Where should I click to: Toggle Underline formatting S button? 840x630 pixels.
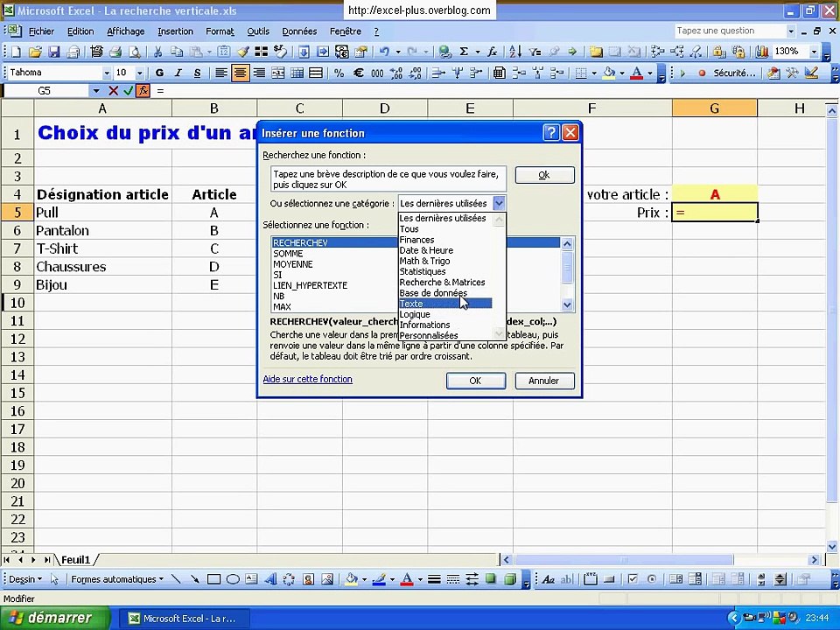point(197,73)
